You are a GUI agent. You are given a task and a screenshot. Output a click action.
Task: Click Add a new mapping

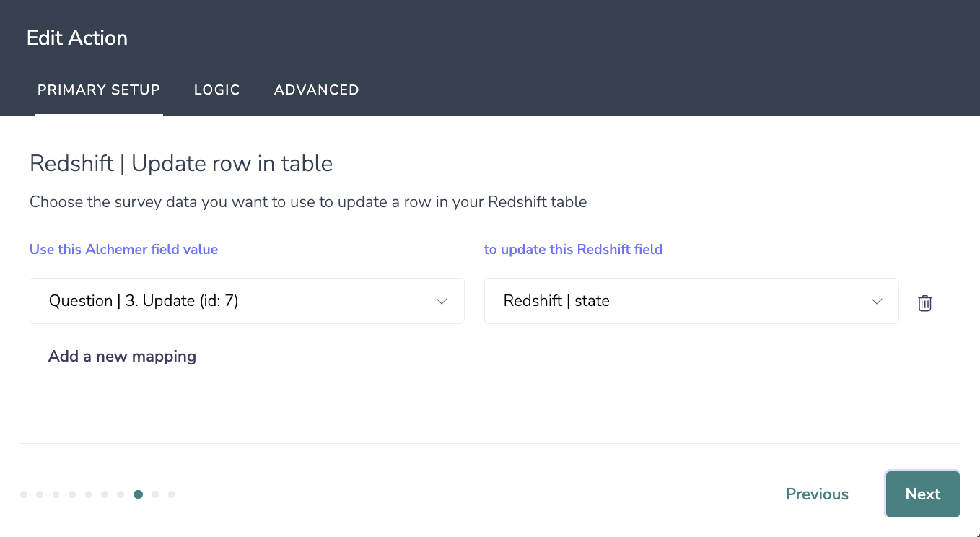(122, 356)
